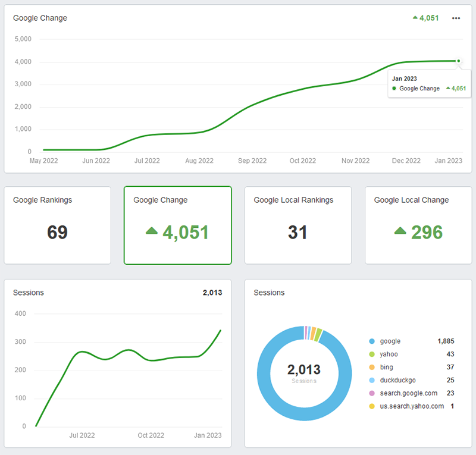This screenshot has height=455, width=476.
Task: Click the donut chart center 2,013 total
Action: [304, 371]
